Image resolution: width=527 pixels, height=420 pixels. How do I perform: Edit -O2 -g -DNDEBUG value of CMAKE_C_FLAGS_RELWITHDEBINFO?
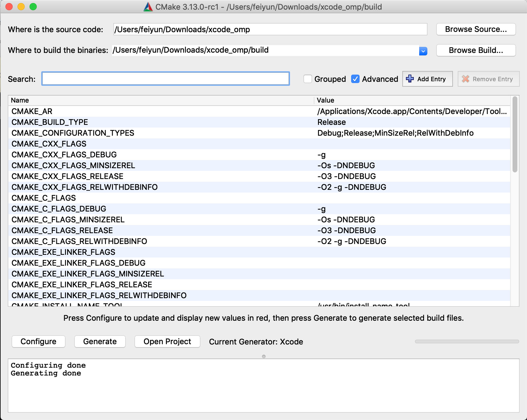coord(352,241)
